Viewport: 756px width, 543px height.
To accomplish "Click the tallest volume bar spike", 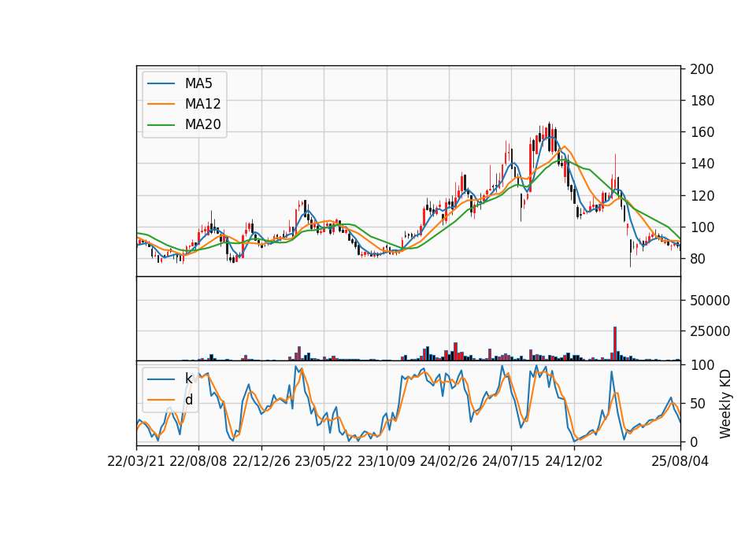I will pyautogui.click(x=615, y=344).
